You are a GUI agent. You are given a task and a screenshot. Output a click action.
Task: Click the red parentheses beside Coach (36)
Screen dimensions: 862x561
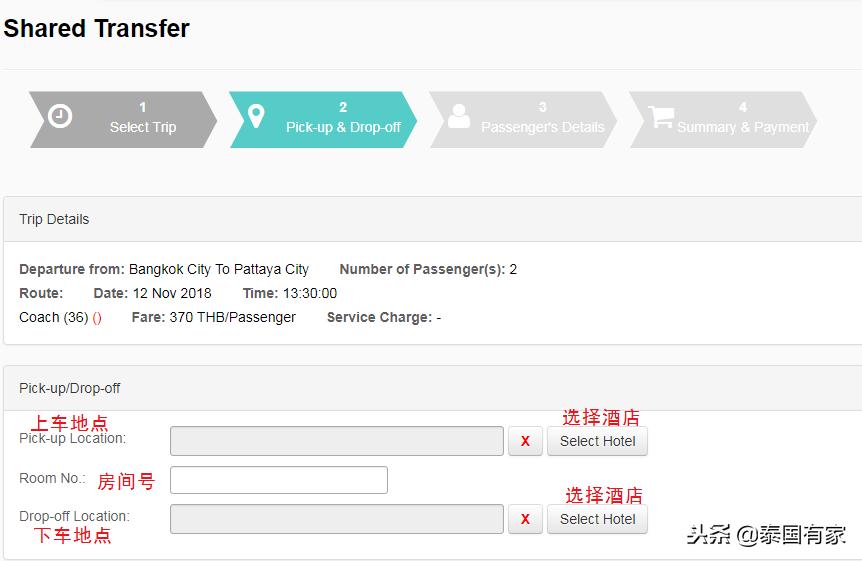pos(97,318)
